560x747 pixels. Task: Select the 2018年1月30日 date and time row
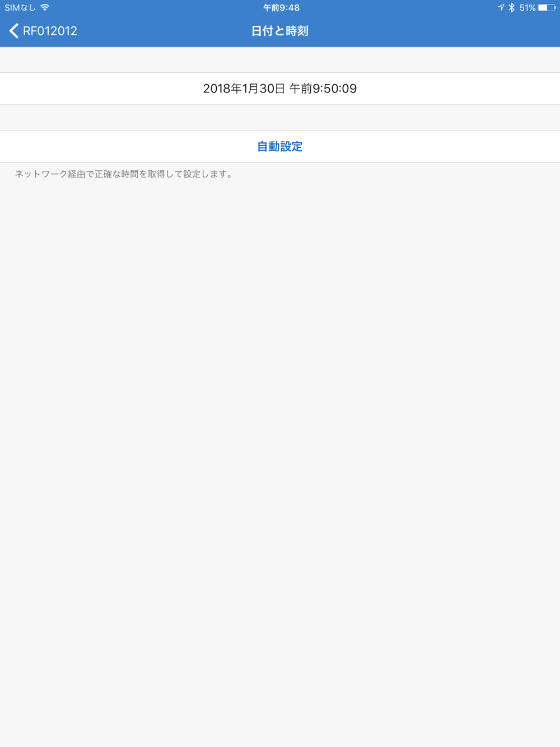[280, 88]
